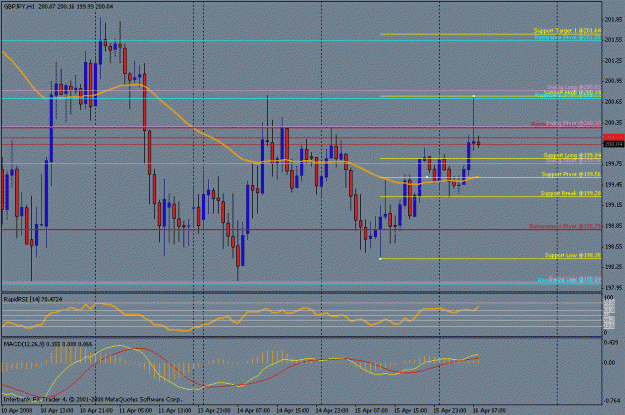
Task: Click the 198.25 price scale value
Action: [613, 267]
